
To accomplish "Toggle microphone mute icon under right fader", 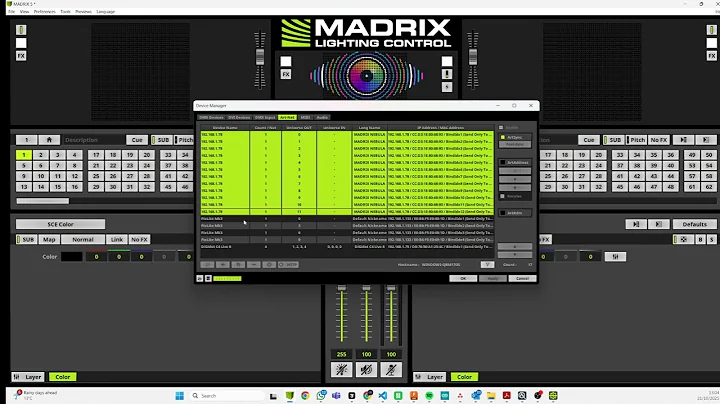I will click(x=391, y=369).
